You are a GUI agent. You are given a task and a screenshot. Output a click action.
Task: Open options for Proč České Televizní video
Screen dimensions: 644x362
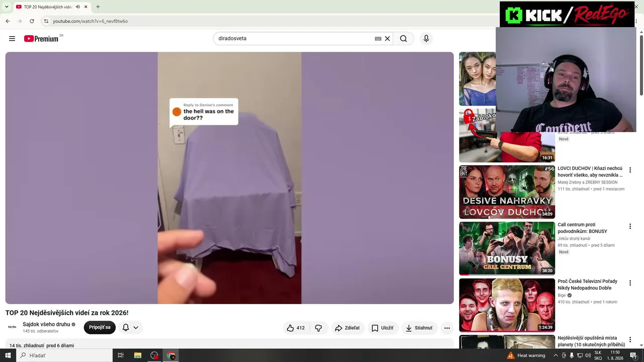click(x=630, y=283)
